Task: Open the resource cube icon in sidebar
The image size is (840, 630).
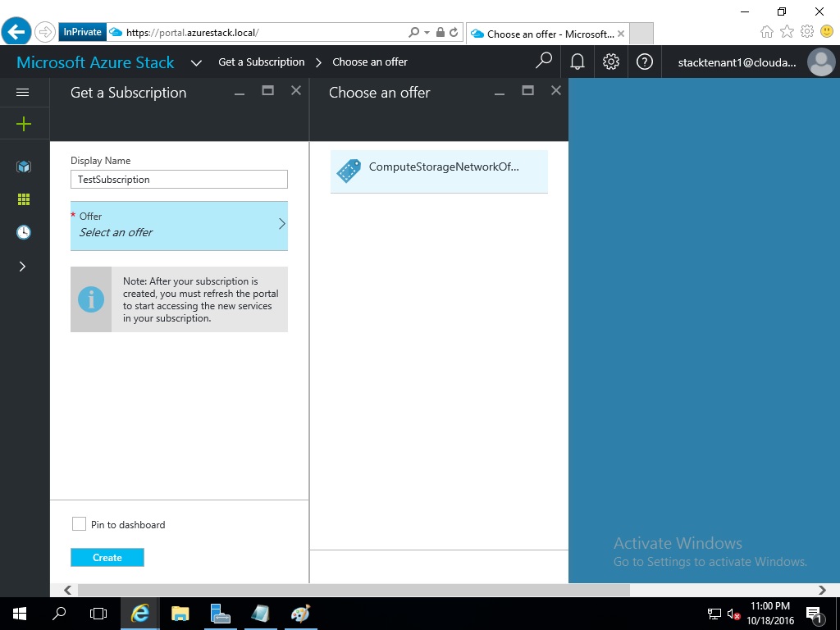Action: (x=24, y=167)
